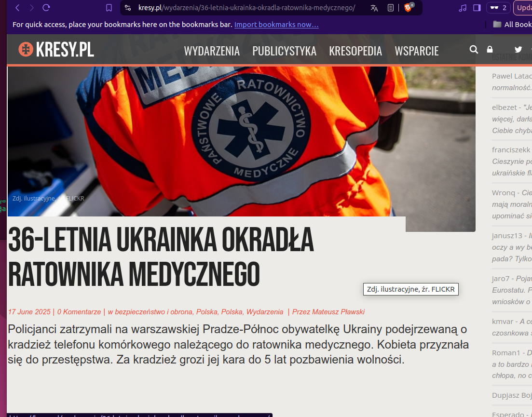Screen dimensions: 532x417
Task: Open comment by Pawel Latac in sidebar
Action: [x=512, y=81]
